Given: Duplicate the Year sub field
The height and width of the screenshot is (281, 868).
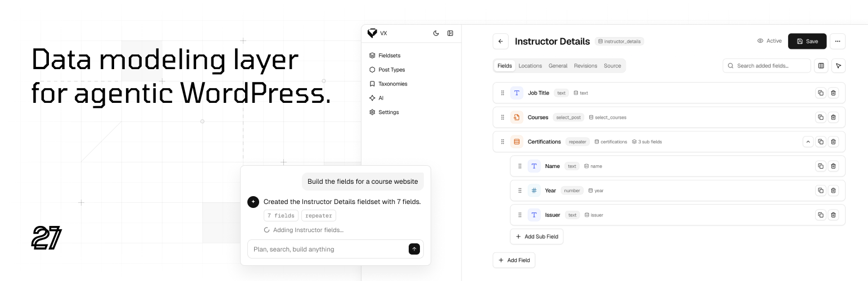Looking at the screenshot, I should click(821, 191).
